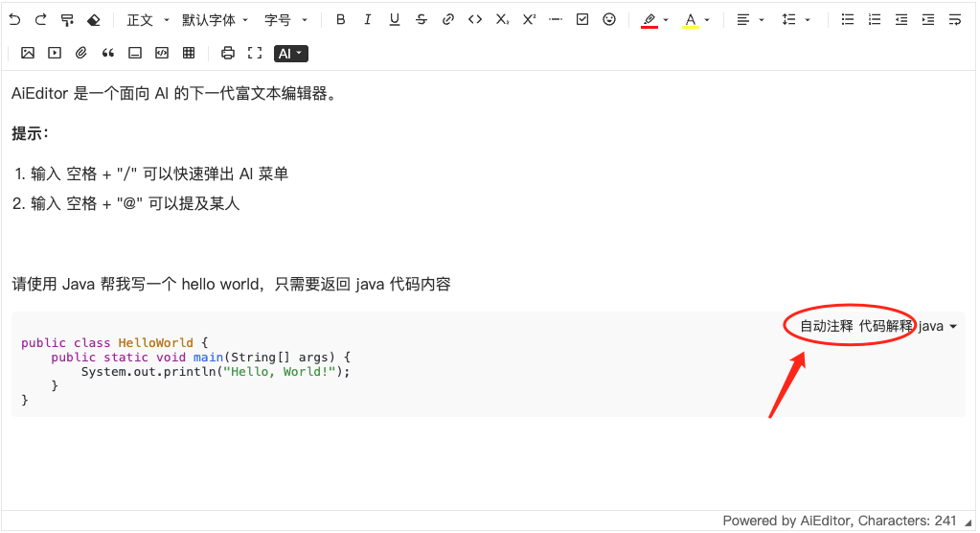Viewport: 980px width, 533px height.
Task: Click 自动注释 in the code block
Action: [827, 326]
